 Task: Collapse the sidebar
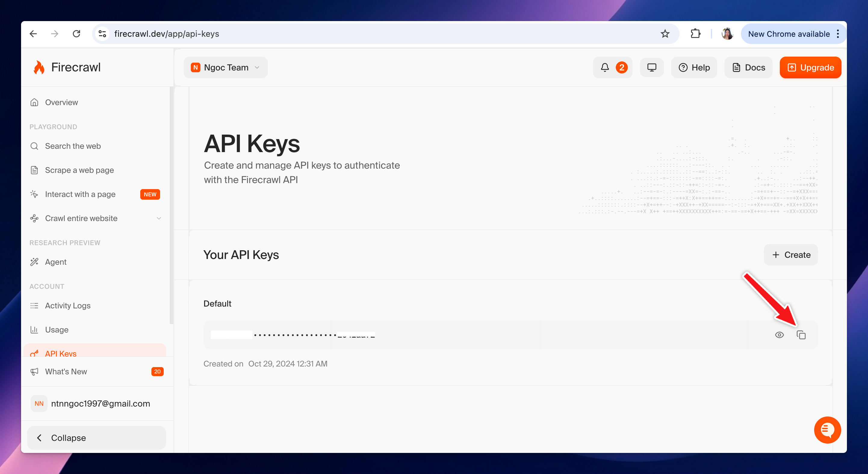tap(96, 438)
